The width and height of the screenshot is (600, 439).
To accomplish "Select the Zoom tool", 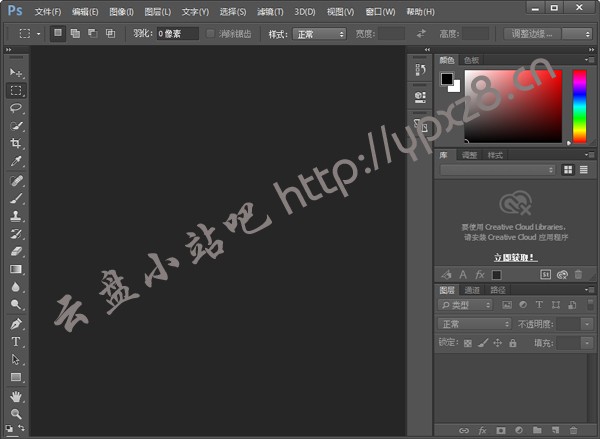I will tap(16, 414).
